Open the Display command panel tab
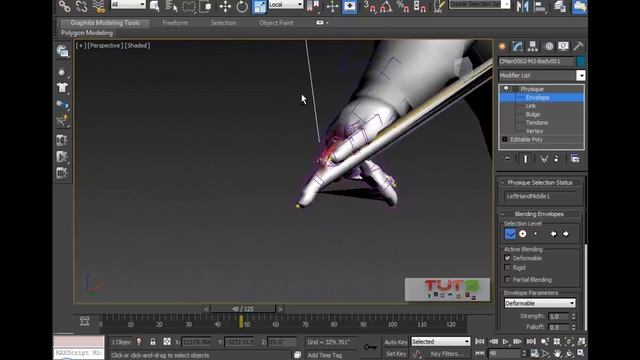 pyautogui.click(x=564, y=47)
